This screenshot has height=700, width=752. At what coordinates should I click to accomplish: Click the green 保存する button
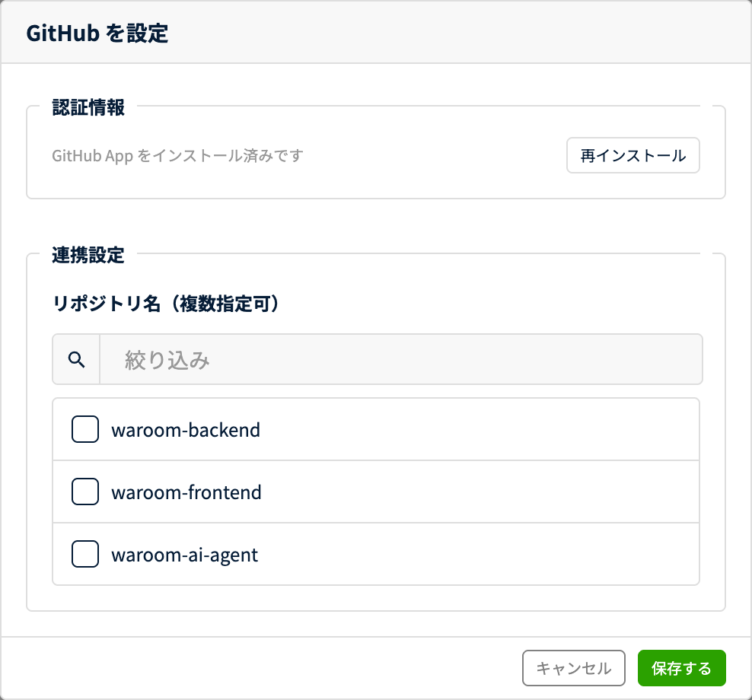click(x=681, y=668)
